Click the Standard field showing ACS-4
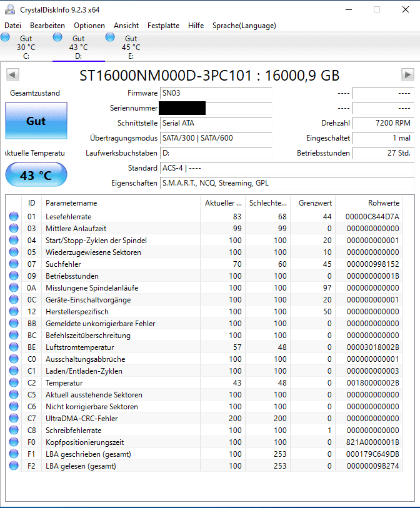 click(x=287, y=168)
